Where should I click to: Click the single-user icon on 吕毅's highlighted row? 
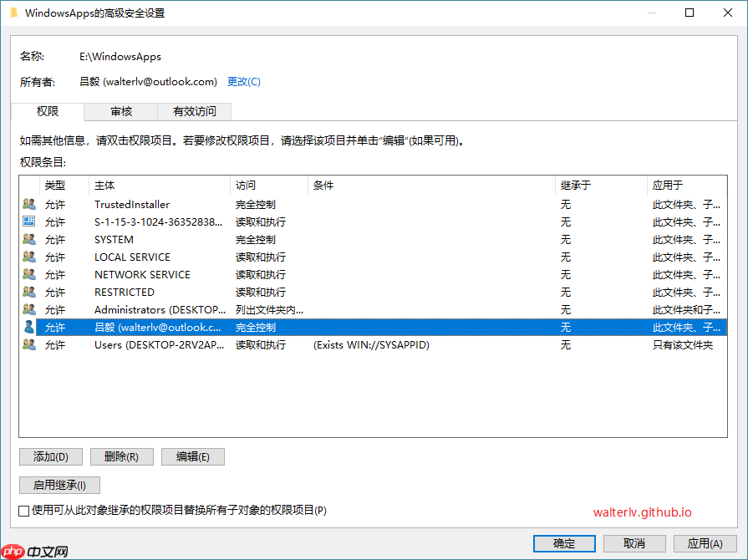[28, 327]
